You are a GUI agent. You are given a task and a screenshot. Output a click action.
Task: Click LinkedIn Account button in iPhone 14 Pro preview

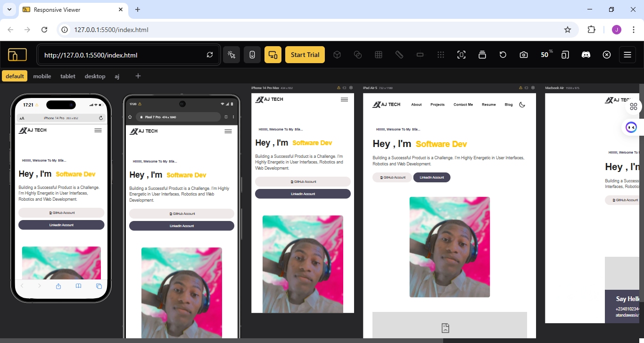click(x=61, y=225)
